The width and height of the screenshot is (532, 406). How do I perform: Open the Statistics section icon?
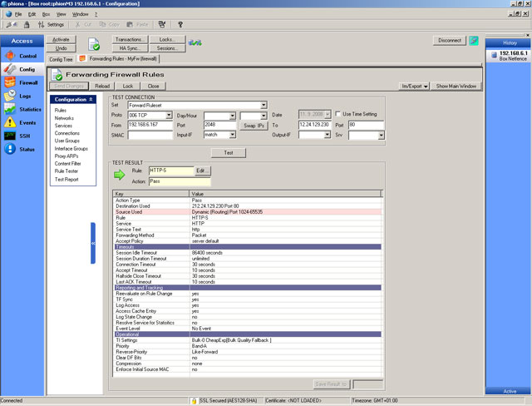10,109
